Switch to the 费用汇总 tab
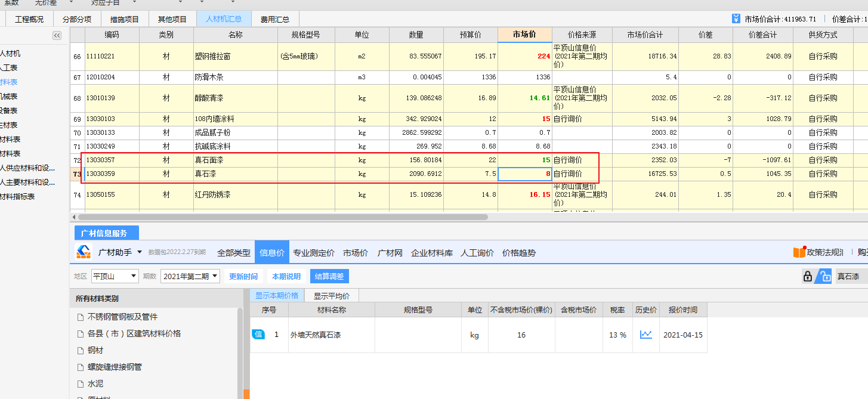The height and width of the screenshot is (399, 868). 275,19
